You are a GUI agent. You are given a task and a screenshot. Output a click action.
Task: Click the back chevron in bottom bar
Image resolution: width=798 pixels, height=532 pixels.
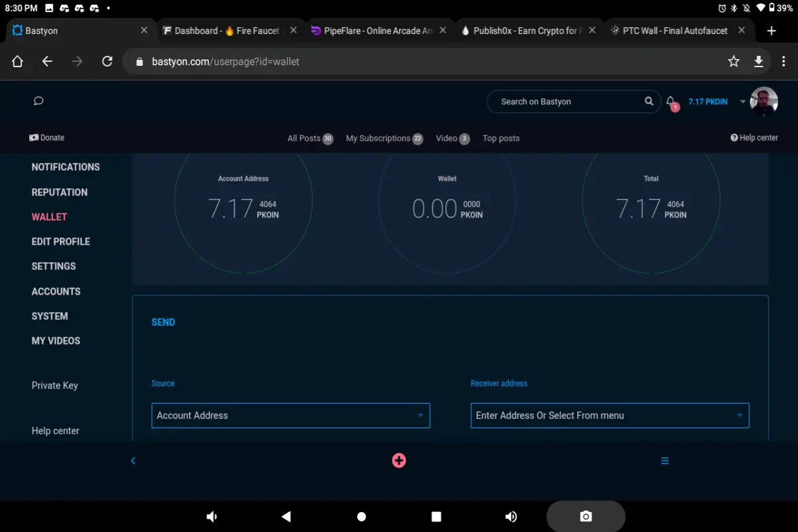coord(133,460)
